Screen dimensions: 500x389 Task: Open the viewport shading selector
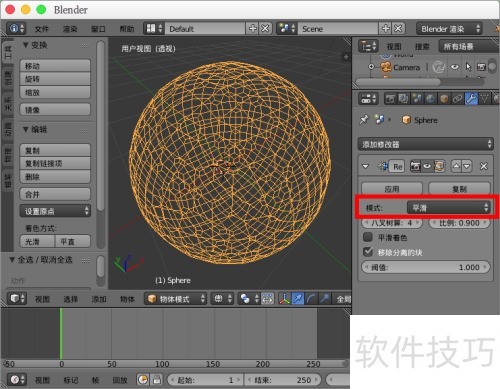coord(222,298)
